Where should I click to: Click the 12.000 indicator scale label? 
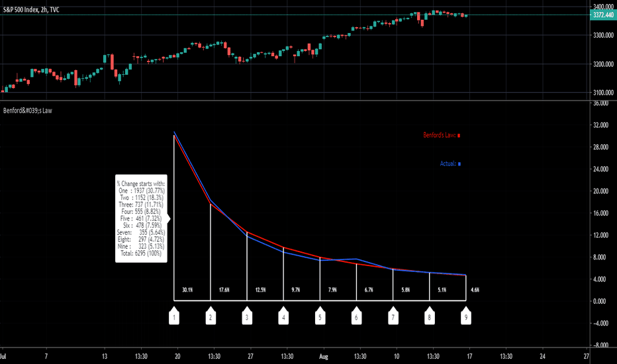pyautogui.click(x=600, y=236)
